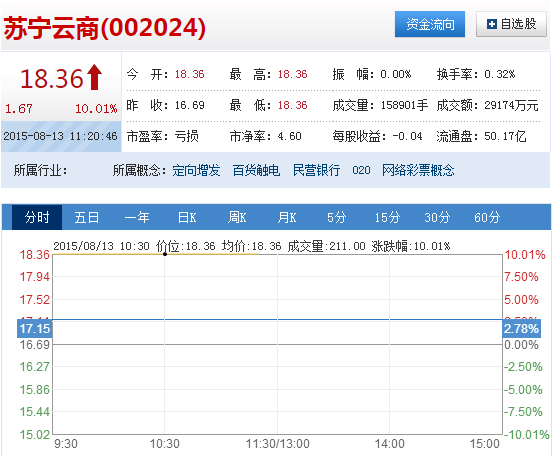This screenshot has height=456, width=552.
Task: Click 最低 value 18.36
Action: pyautogui.click(x=293, y=105)
